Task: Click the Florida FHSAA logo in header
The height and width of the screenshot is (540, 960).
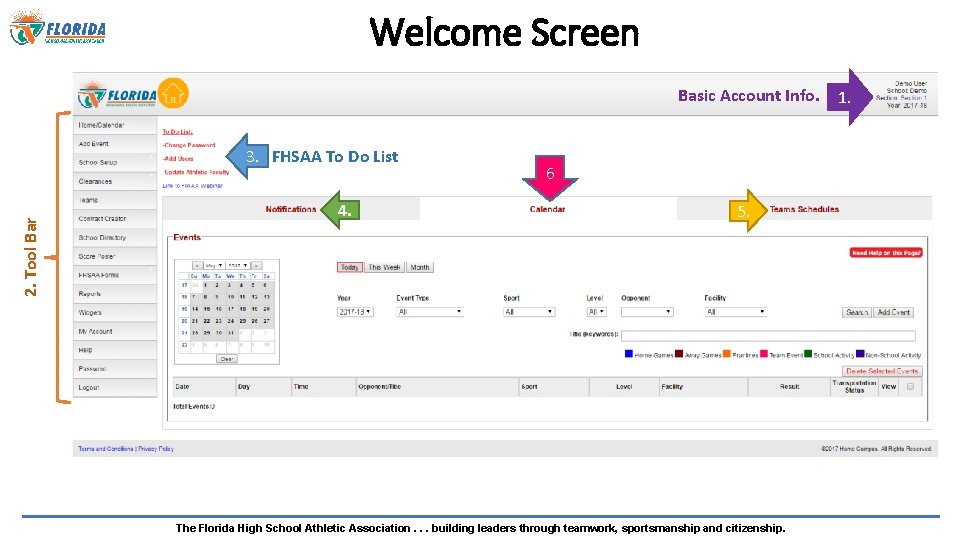Action: pos(118,96)
